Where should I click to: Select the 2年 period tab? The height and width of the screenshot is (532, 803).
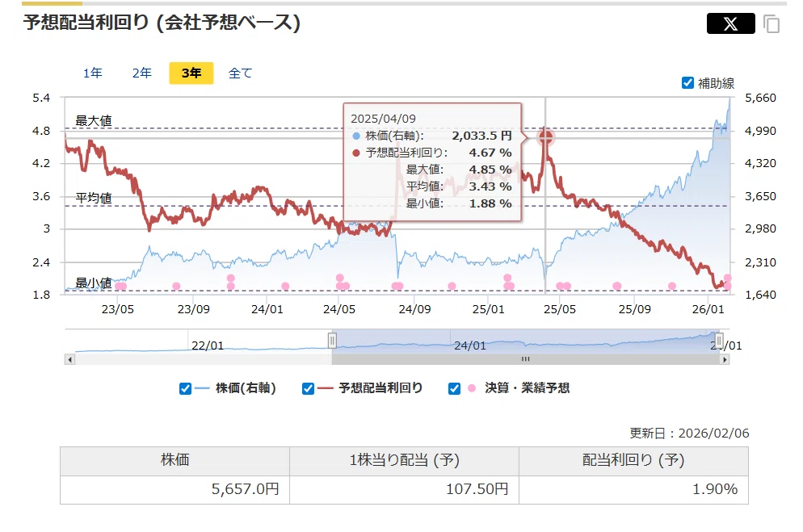pos(142,73)
